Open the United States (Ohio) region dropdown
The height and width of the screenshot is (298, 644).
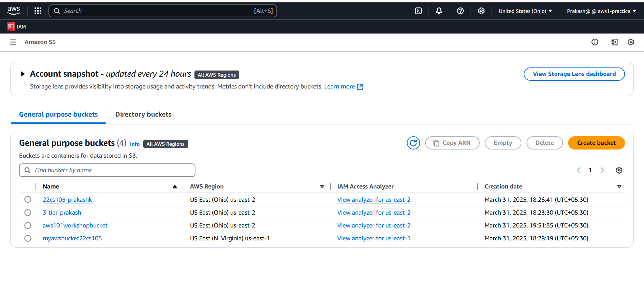tap(525, 11)
